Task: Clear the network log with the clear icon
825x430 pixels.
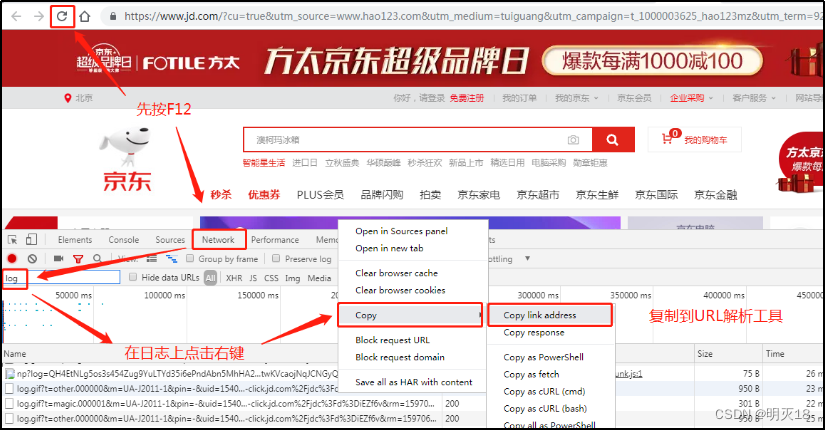Action: tap(33, 258)
